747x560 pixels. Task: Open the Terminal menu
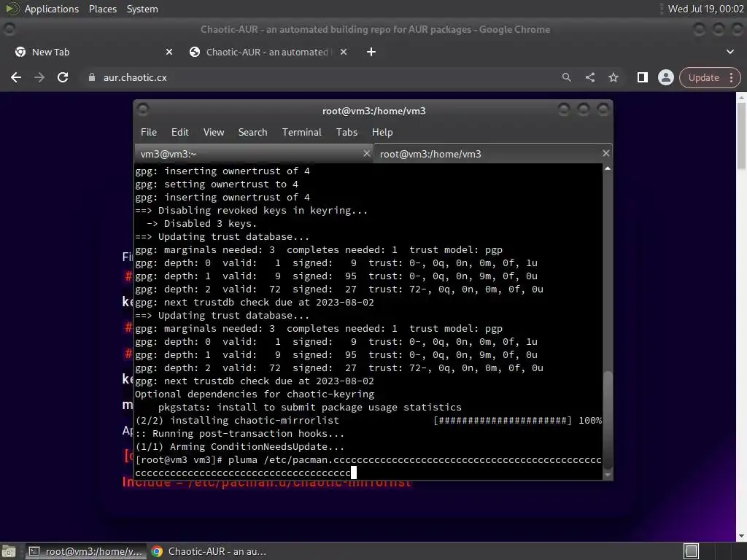(x=301, y=133)
